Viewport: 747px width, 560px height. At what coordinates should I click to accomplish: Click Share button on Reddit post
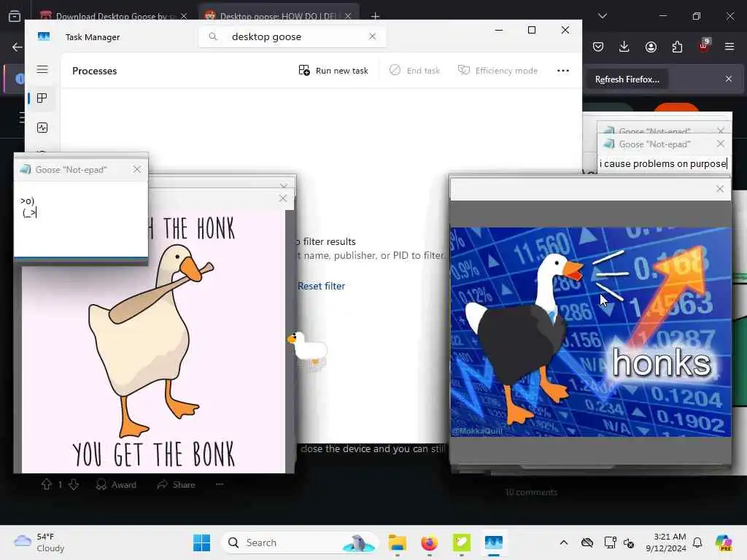[x=177, y=485]
